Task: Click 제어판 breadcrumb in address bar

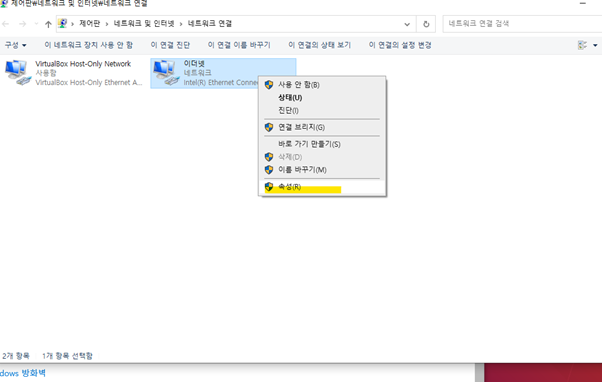Action: (89, 24)
